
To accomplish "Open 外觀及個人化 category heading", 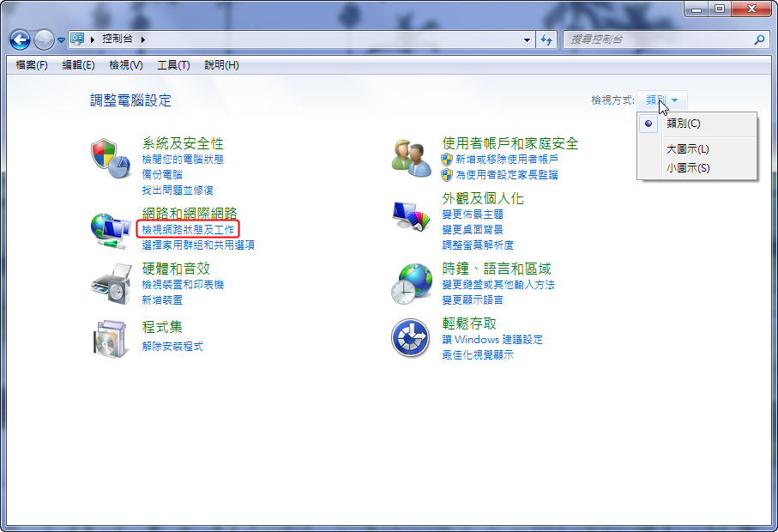I will (483, 198).
